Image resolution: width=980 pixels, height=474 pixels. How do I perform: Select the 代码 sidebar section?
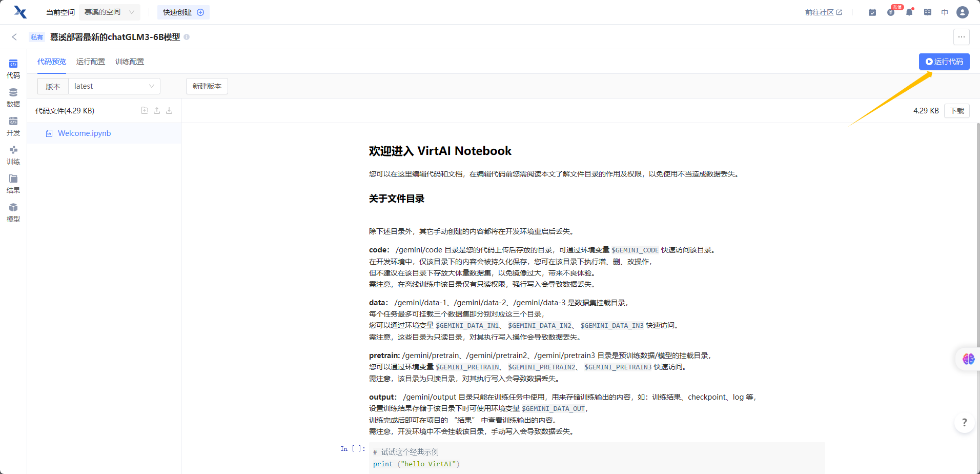tap(13, 69)
